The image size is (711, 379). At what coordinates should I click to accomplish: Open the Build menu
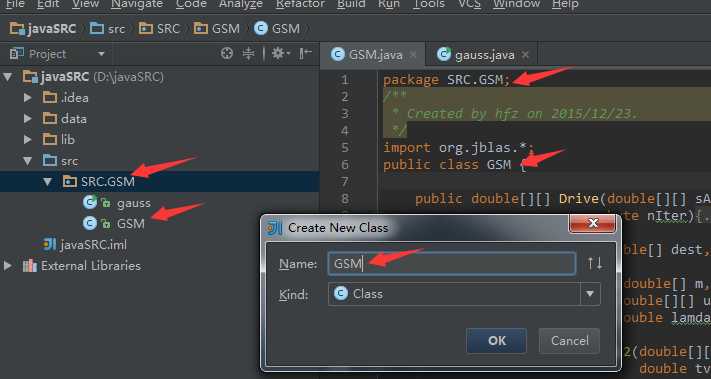click(351, 4)
